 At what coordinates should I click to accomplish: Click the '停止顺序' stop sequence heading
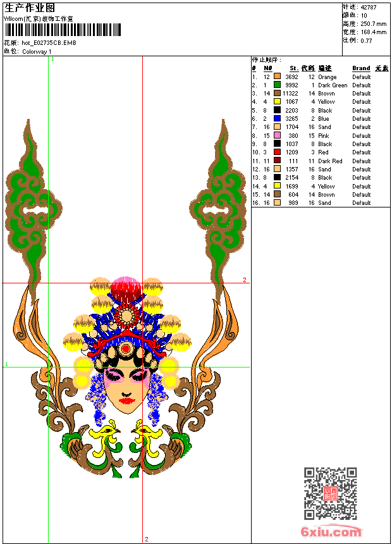266,60
